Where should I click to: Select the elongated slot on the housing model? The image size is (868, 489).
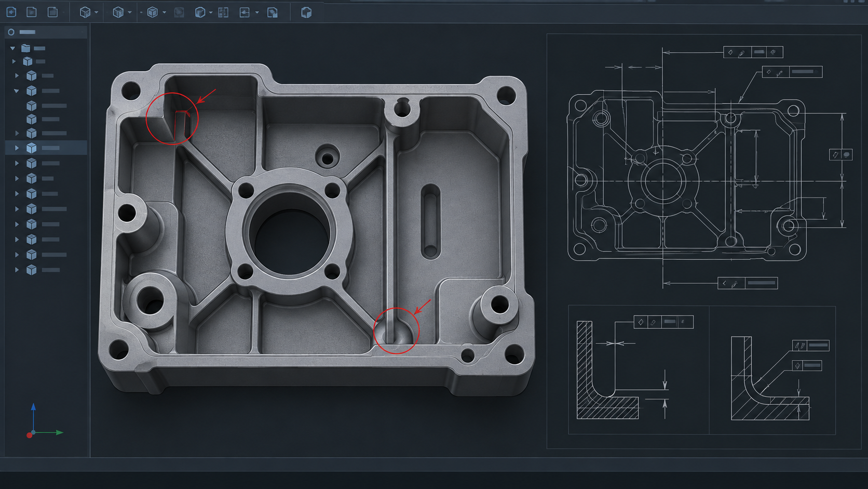coord(430,221)
